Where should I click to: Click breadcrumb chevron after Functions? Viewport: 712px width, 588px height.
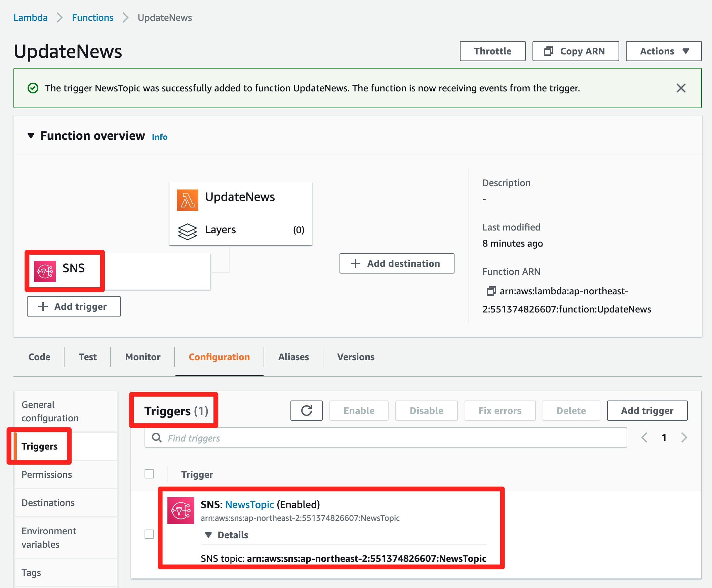125,17
